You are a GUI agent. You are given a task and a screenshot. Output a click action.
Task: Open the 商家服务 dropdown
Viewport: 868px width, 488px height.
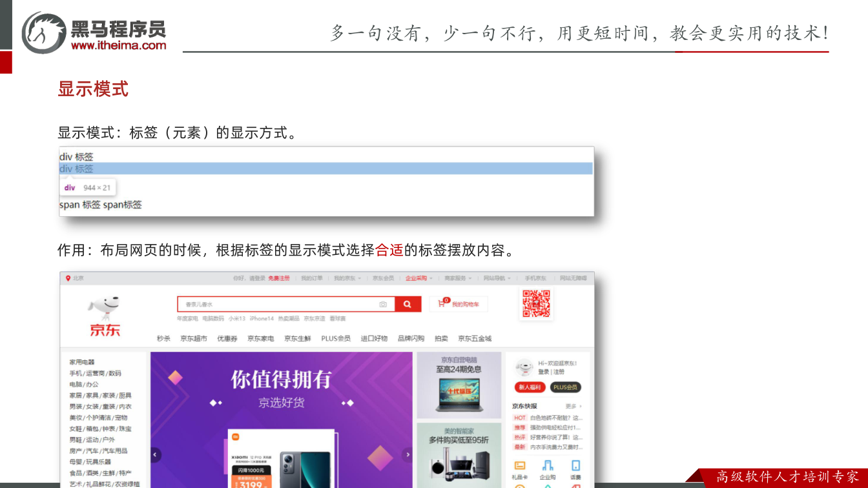coord(457,278)
